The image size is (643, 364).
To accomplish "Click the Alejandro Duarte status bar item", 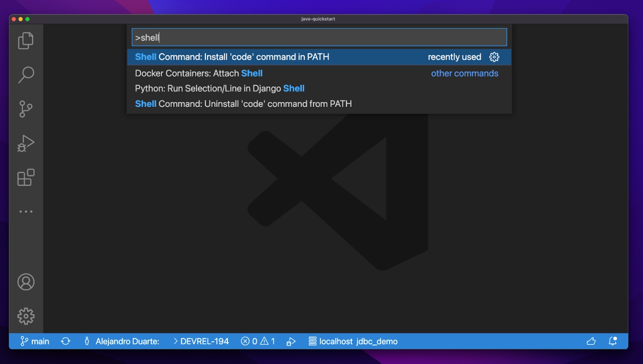I will coord(122,341).
